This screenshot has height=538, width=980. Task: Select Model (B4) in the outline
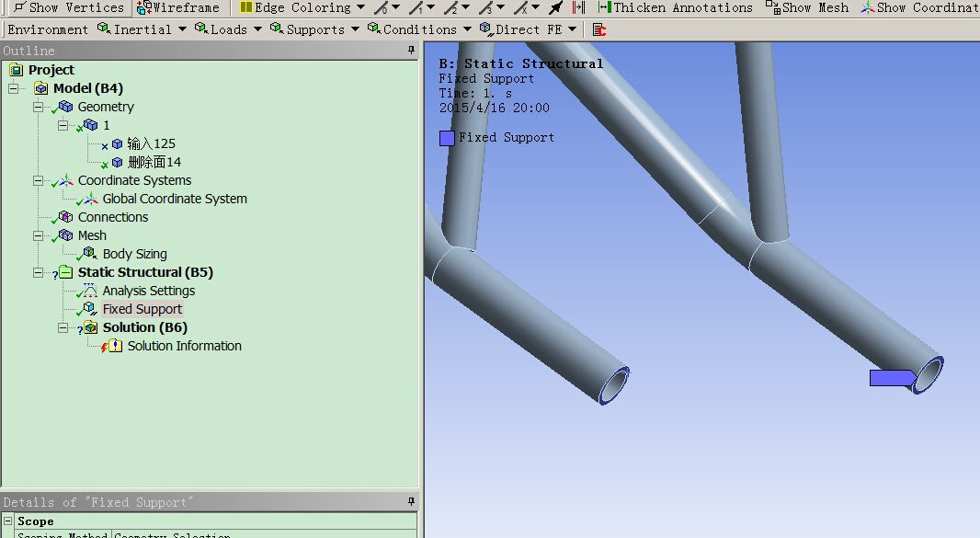point(88,88)
